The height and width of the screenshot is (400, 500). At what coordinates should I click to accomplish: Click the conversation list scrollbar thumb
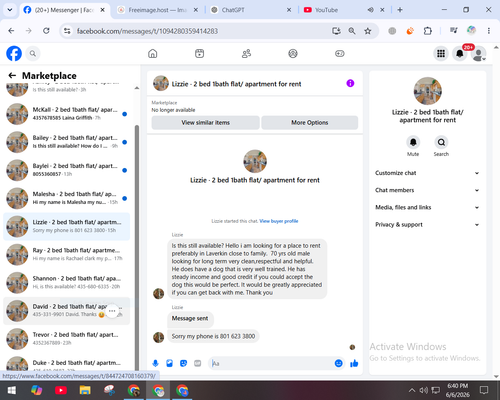137,248
